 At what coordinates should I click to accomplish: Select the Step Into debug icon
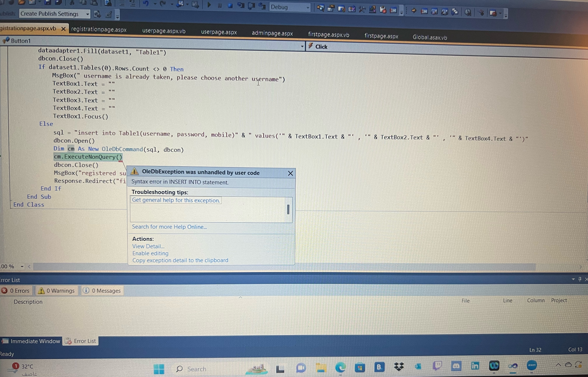pyautogui.click(x=241, y=6)
